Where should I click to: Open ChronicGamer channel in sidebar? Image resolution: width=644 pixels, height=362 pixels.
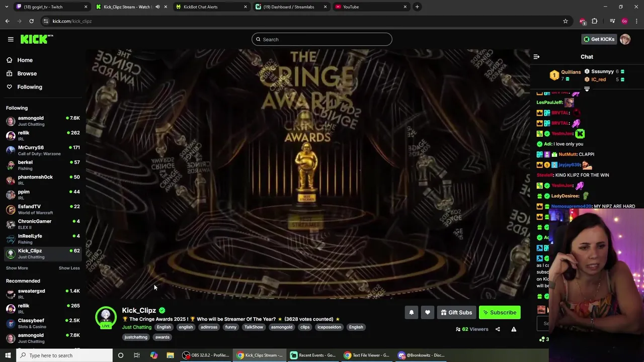tap(43, 224)
